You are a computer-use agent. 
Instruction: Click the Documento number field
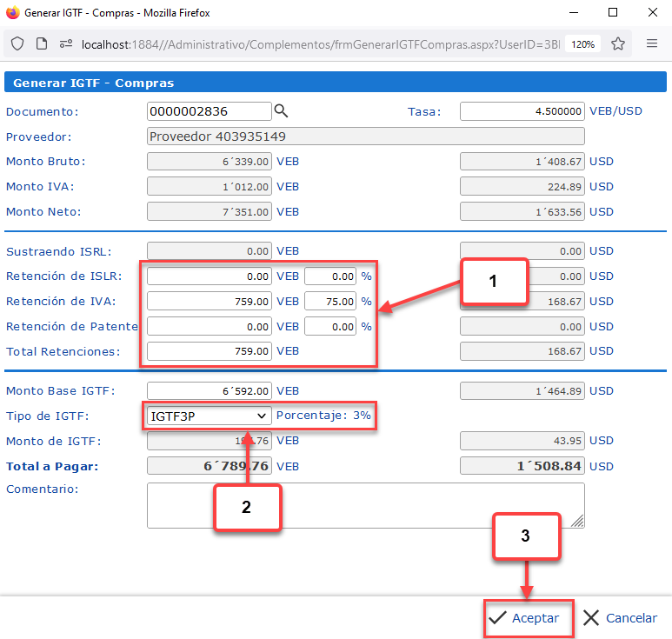click(209, 111)
